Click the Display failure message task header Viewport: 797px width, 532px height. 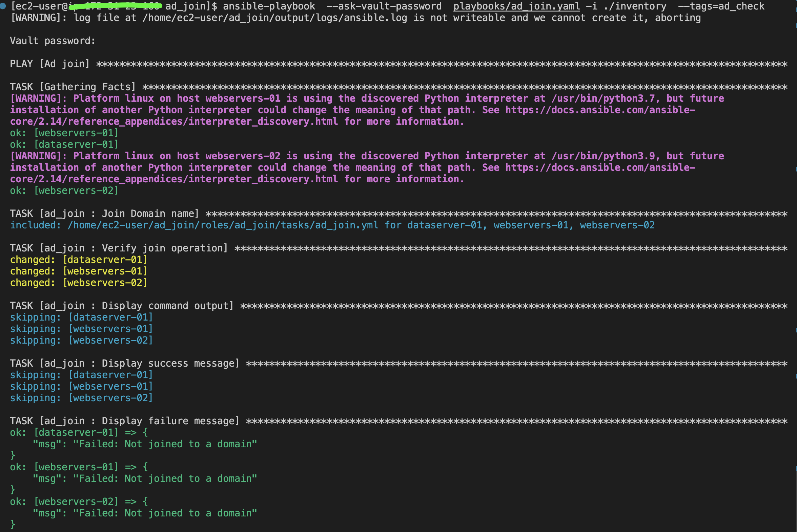pyautogui.click(x=124, y=421)
